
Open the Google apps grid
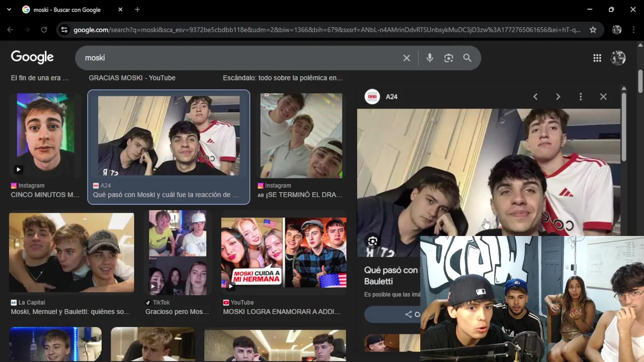pos(597,58)
